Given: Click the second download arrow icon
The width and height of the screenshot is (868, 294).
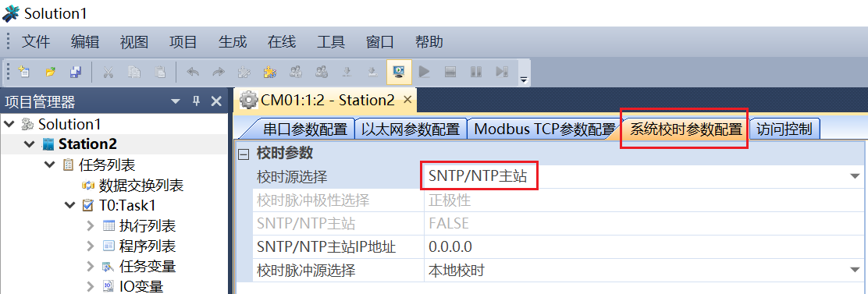Looking at the screenshot, I should pyautogui.click(x=373, y=71).
